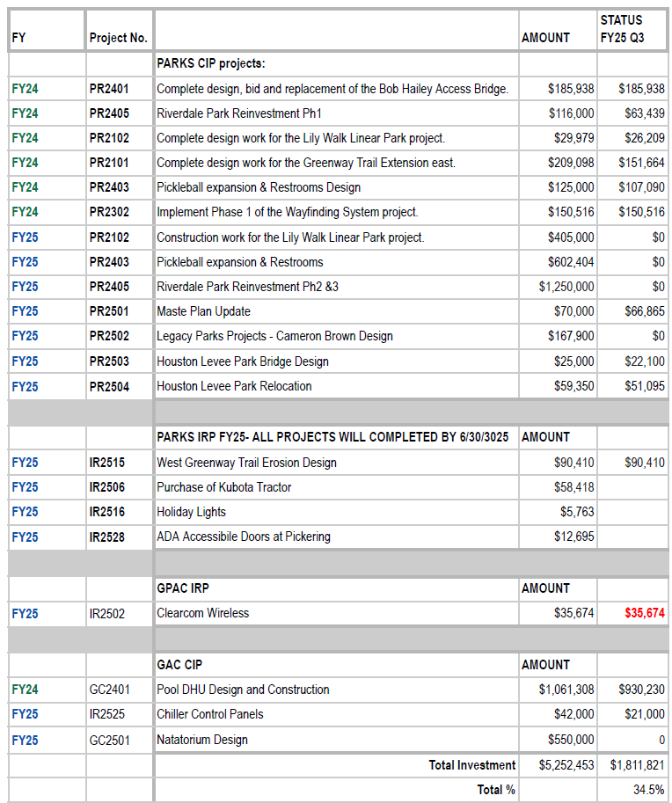Select 'Construction work for the Lily Walk Linear Park project.'
This screenshot has width=672, height=803.
tap(290, 237)
